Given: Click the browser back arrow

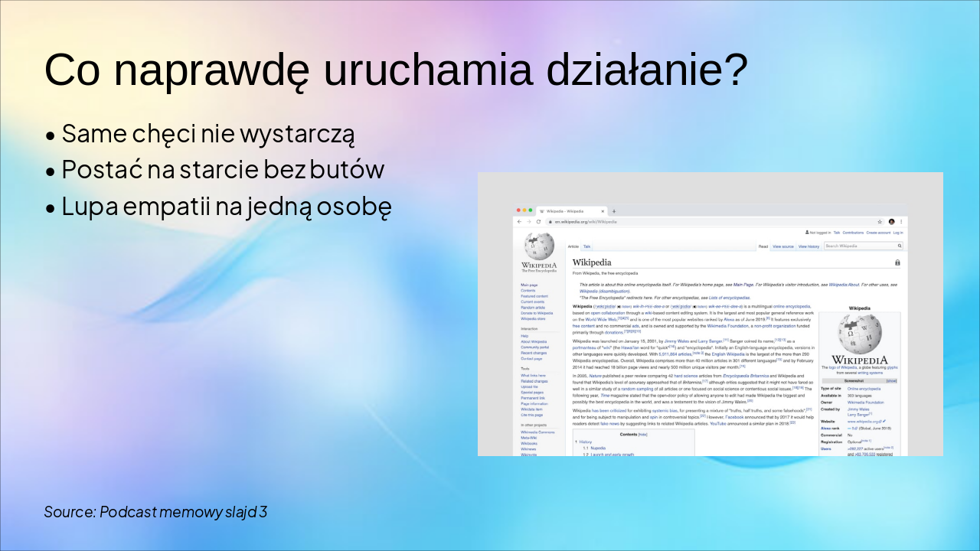Looking at the screenshot, I should click(x=518, y=220).
